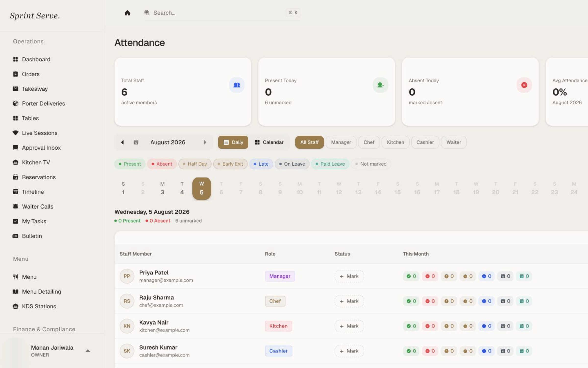Click the Late legend chip
588x368 pixels.
[261, 164]
